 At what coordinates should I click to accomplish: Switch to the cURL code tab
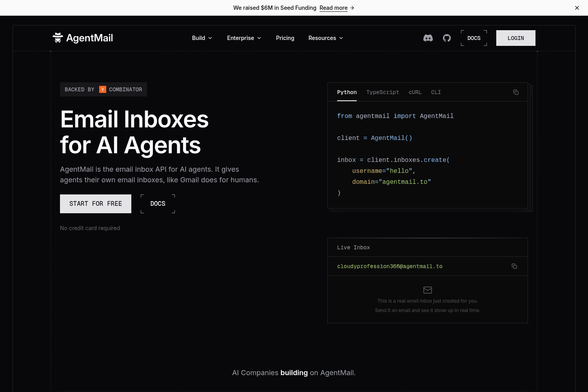[x=415, y=92]
